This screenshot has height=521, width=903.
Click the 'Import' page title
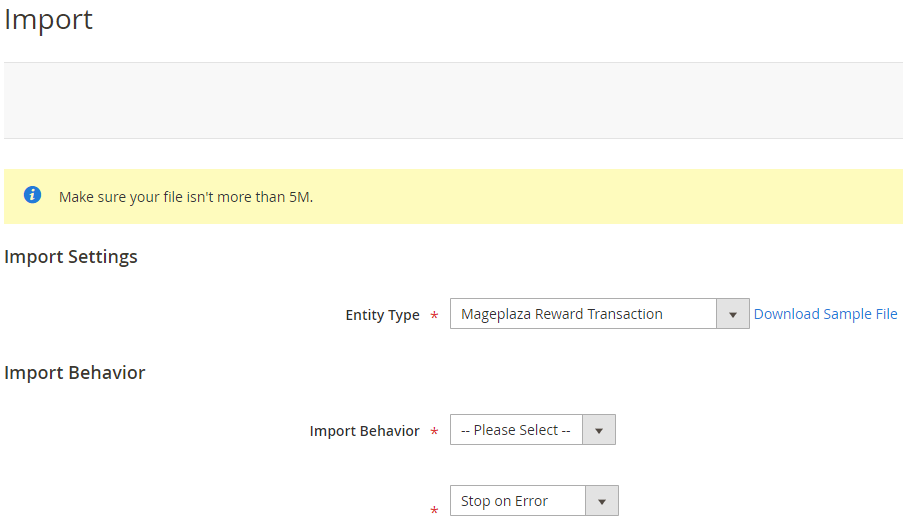(x=48, y=19)
